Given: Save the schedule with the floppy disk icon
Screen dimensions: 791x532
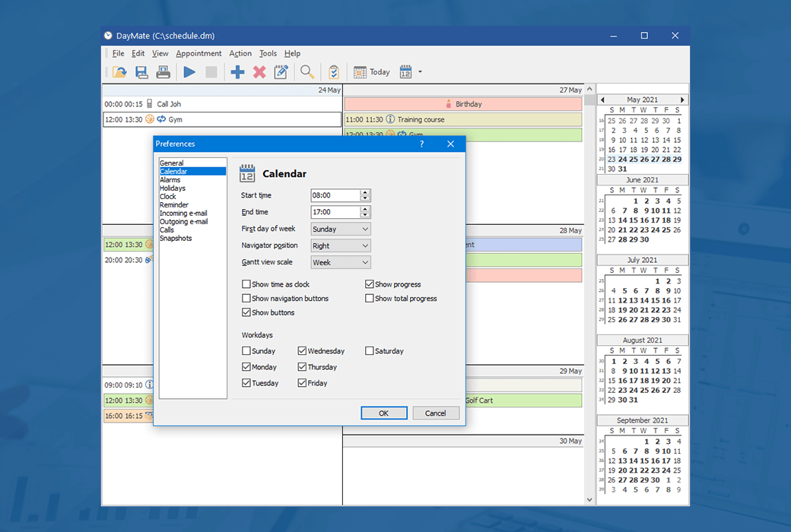Looking at the screenshot, I should click(141, 72).
